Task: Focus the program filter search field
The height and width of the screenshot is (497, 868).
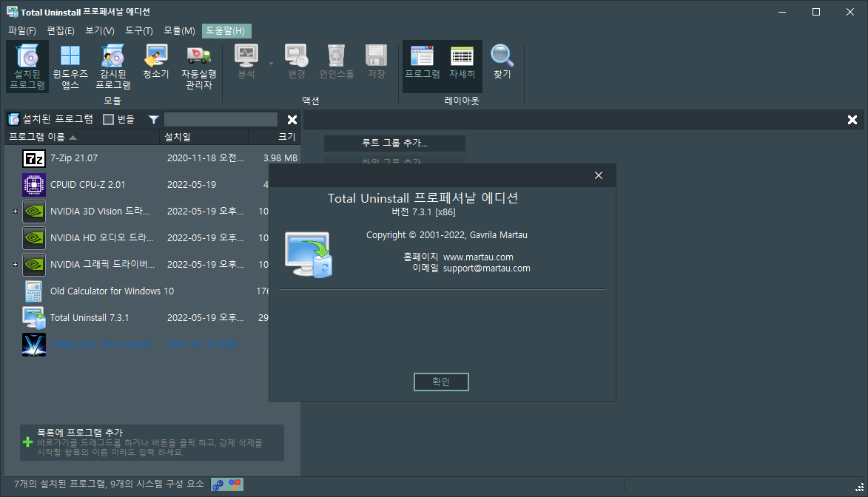Action: tap(221, 120)
